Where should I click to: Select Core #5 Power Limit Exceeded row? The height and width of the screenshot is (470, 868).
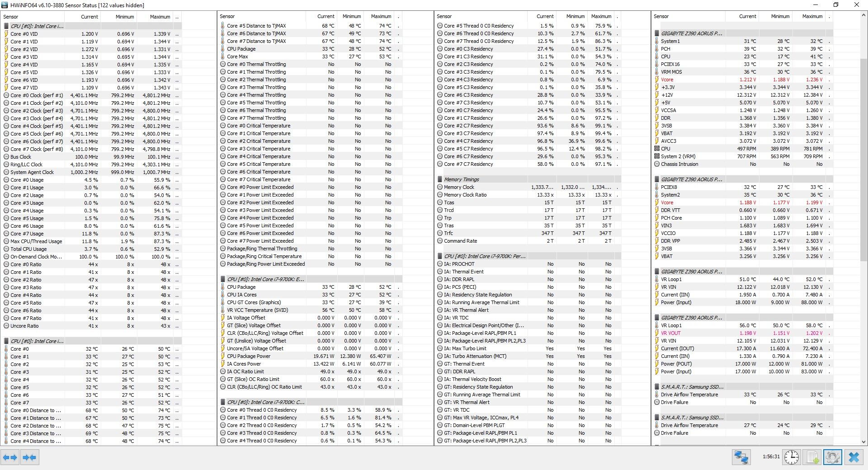coord(310,226)
